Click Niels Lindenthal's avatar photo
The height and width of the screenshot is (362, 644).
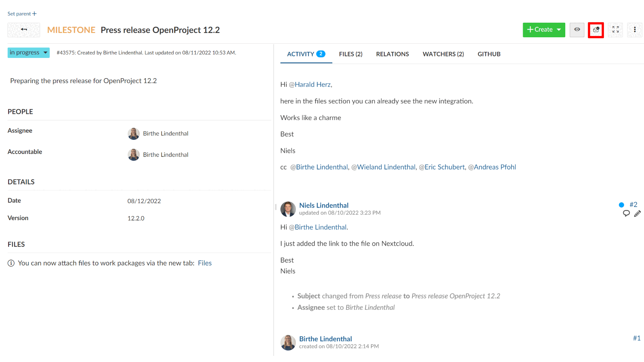(x=288, y=209)
